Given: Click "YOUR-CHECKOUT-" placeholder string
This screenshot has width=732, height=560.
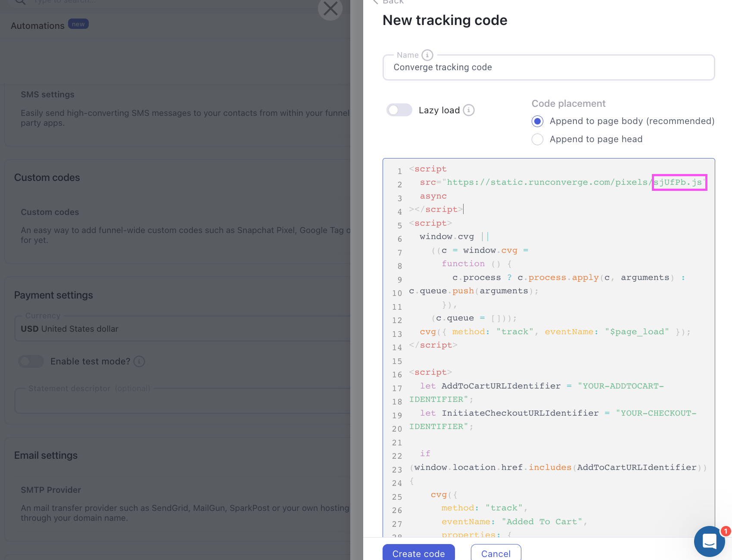Looking at the screenshot, I should point(656,413).
